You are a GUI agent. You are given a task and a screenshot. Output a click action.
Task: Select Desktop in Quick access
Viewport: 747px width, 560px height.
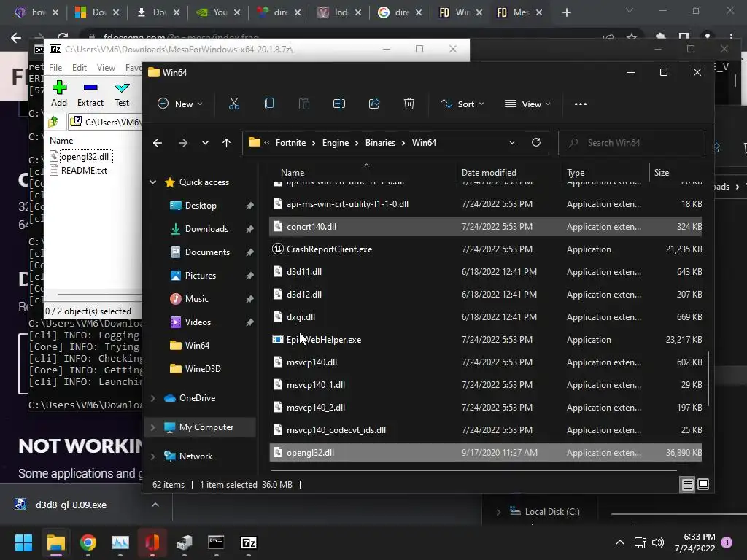[201, 206]
